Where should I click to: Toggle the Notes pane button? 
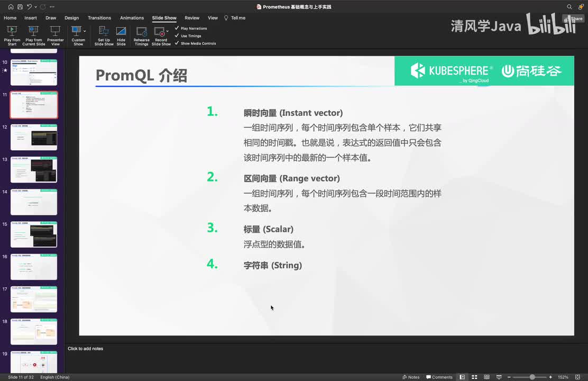411,377
